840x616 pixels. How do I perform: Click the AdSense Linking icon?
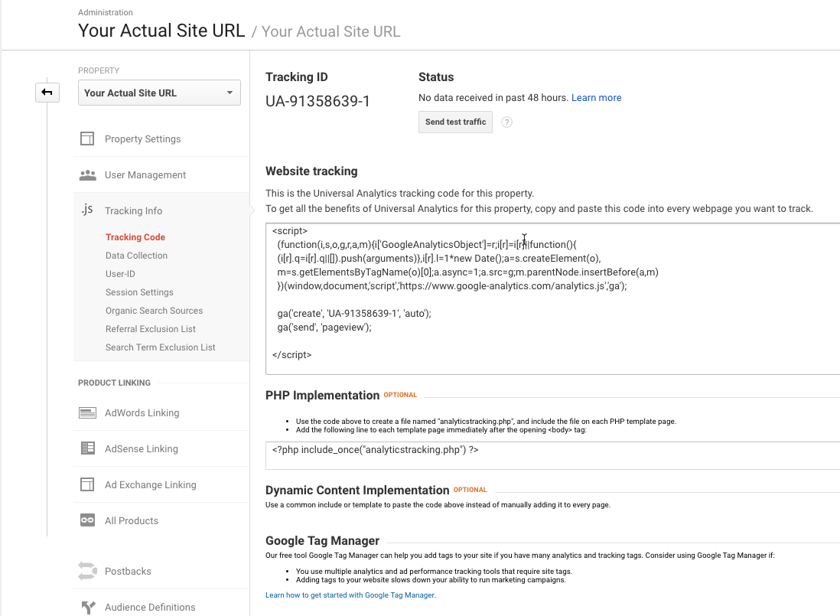[87, 449]
